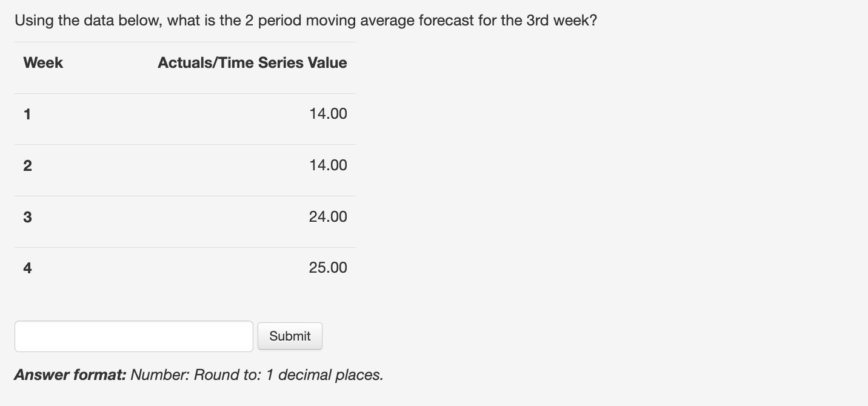Select the value 14.00 in Week 2 row
Image resolution: width=868 pixels, height=406 pixels.
point(328,165)
